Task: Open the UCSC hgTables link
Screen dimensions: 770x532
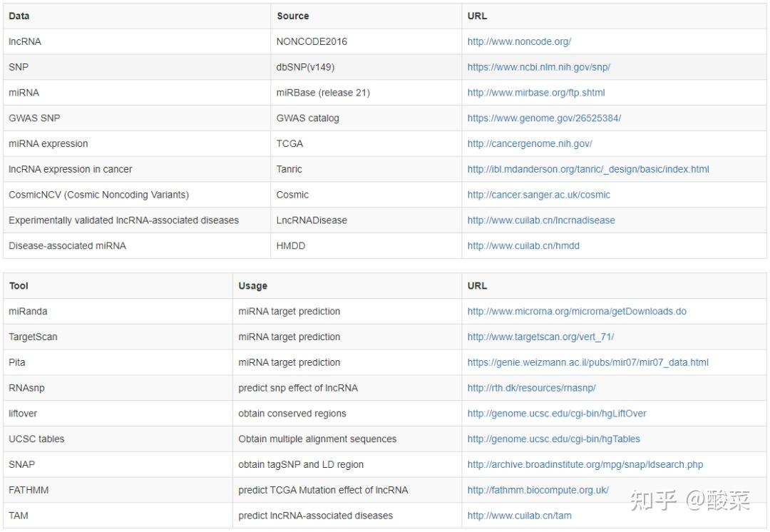Action: coord(554,439)
